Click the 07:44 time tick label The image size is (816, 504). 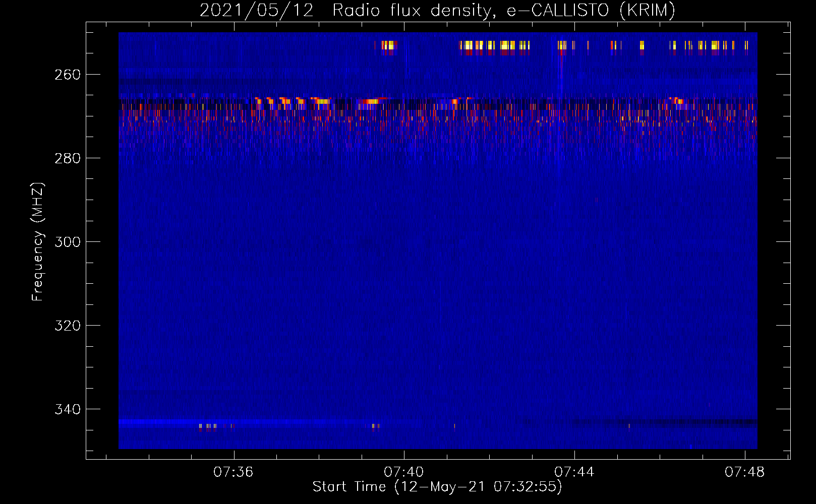pyautogui.click(x=574, y=472)
